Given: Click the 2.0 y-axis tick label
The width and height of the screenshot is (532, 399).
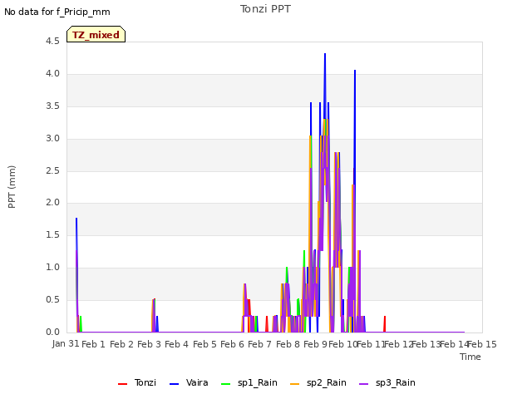Looking at the screenshot, I should pyautogui.click(x=52, y=203).
